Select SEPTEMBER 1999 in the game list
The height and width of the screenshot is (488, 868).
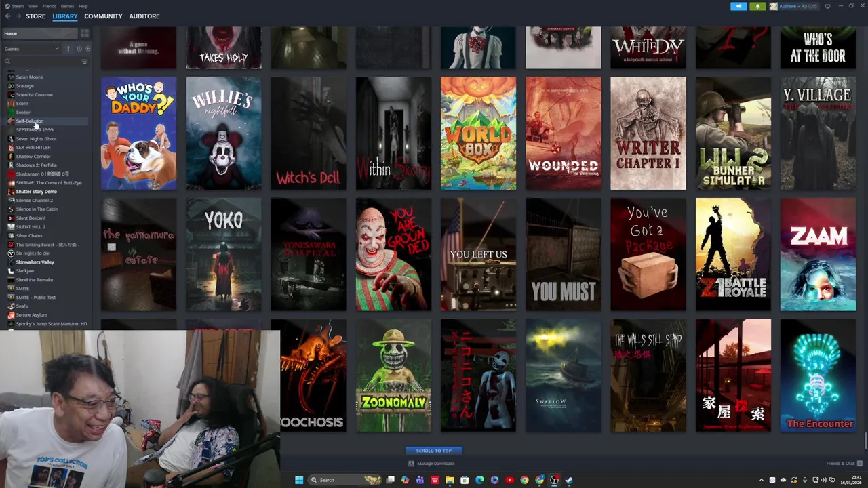[x=34, y=130]
